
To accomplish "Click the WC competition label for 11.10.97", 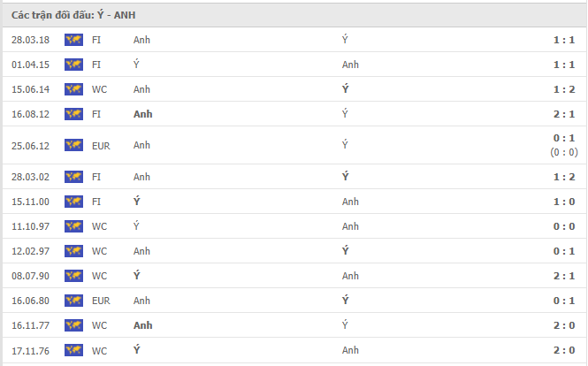I will click(x=99, y=226).
